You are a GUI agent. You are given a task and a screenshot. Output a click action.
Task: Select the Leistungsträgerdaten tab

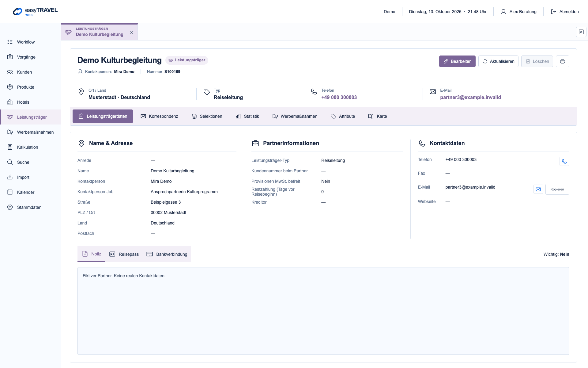[x=103, y=116]
